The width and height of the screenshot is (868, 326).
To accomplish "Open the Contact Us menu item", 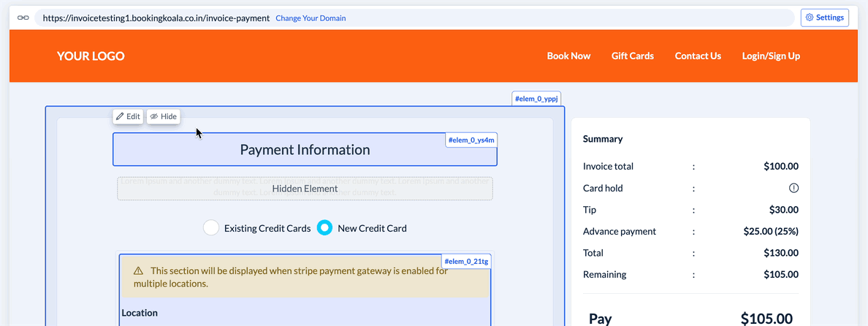I will click(x=698, y=56).
